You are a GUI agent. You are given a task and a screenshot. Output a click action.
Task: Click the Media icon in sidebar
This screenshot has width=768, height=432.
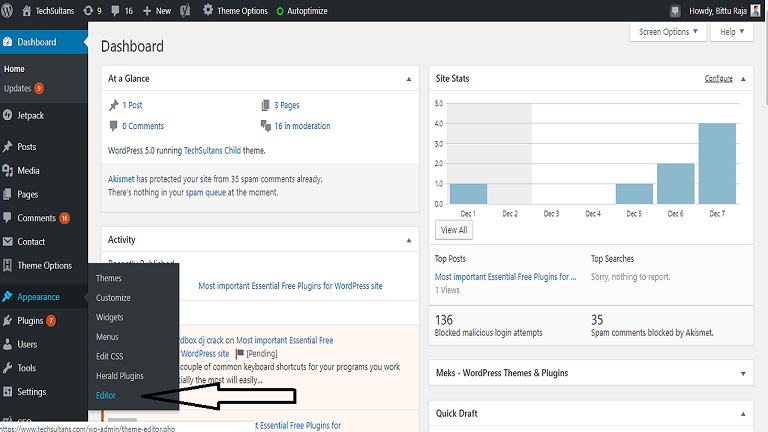tap(7, 170)
